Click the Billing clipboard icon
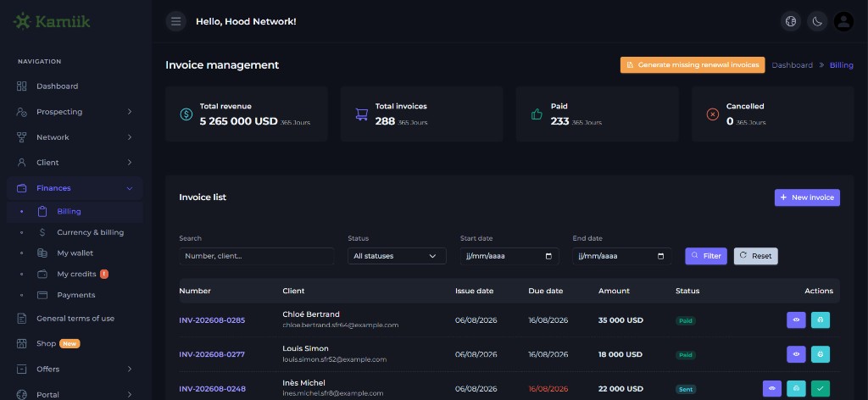 pos(42,211)
